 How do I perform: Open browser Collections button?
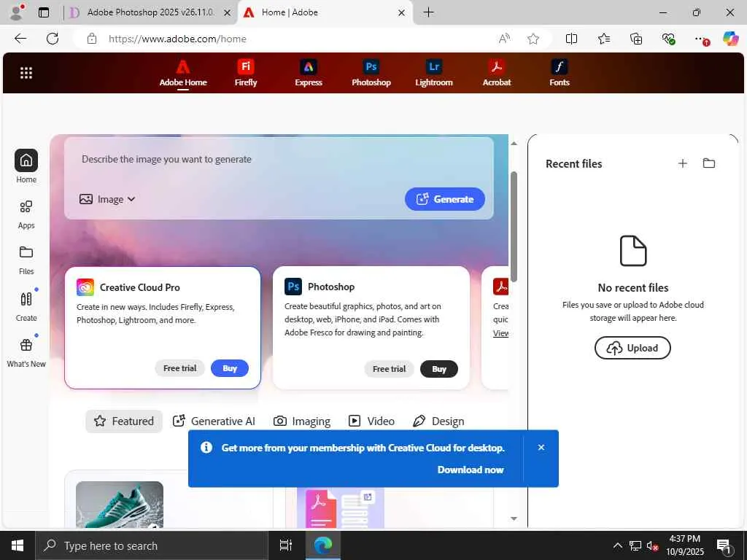[x=636, y=39]
